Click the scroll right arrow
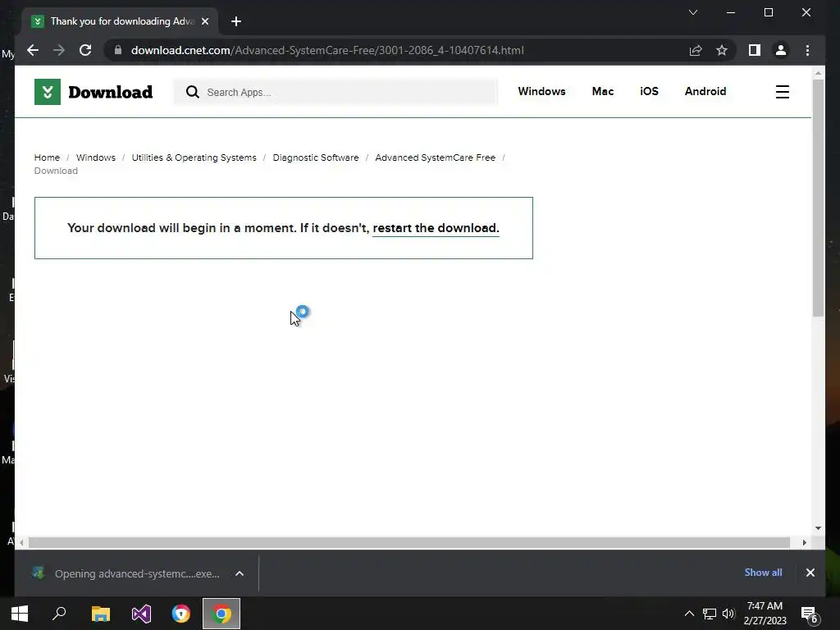Screen dimensions: 840x630 pyautogui.click(x=804, y=543)
